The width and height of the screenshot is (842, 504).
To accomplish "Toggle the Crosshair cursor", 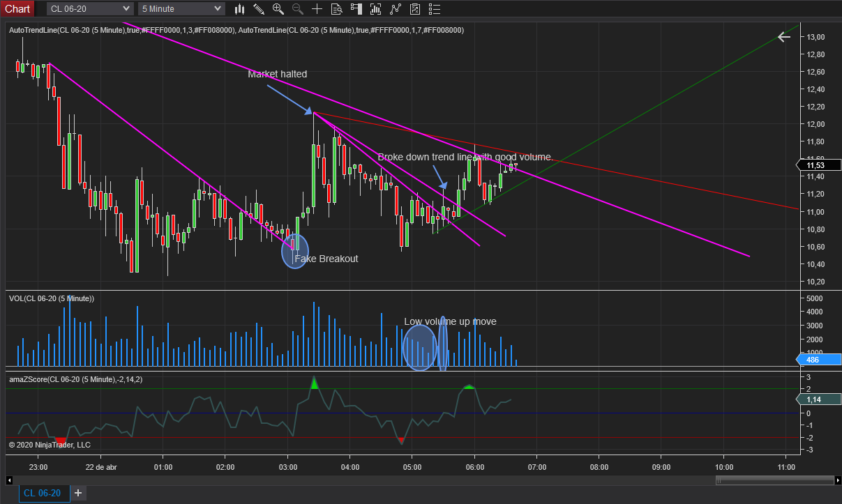I will [x=317, y=9].
